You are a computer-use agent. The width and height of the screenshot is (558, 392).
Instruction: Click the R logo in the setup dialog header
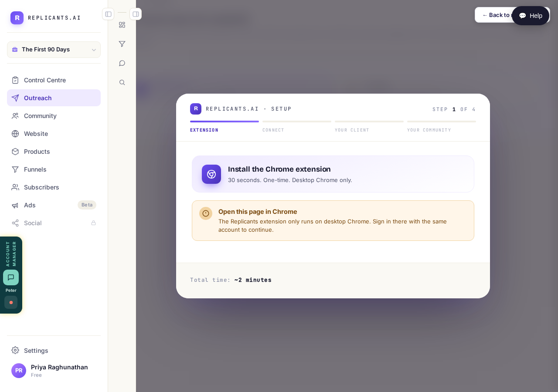tap(196, 109)
